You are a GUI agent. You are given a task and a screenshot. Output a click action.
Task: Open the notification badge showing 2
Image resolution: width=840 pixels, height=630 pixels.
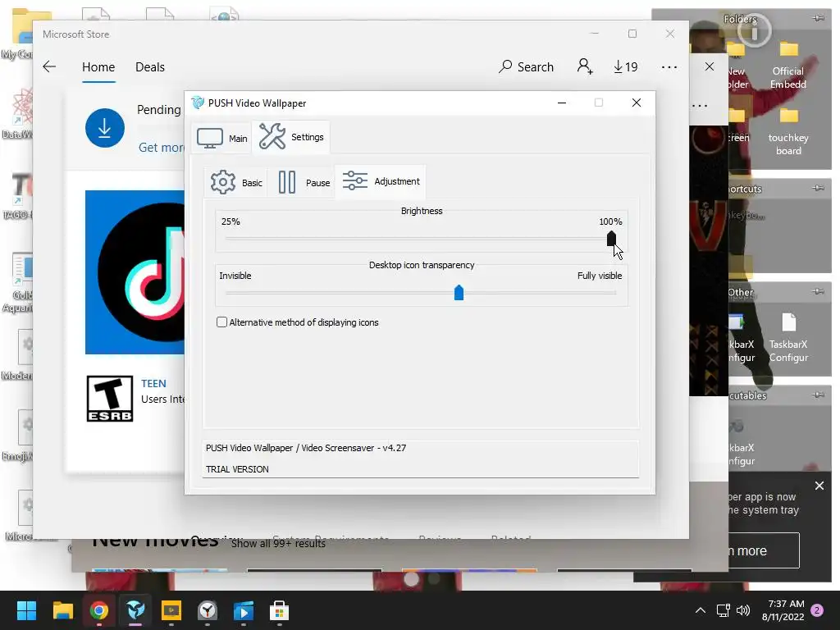coord(818,610)
